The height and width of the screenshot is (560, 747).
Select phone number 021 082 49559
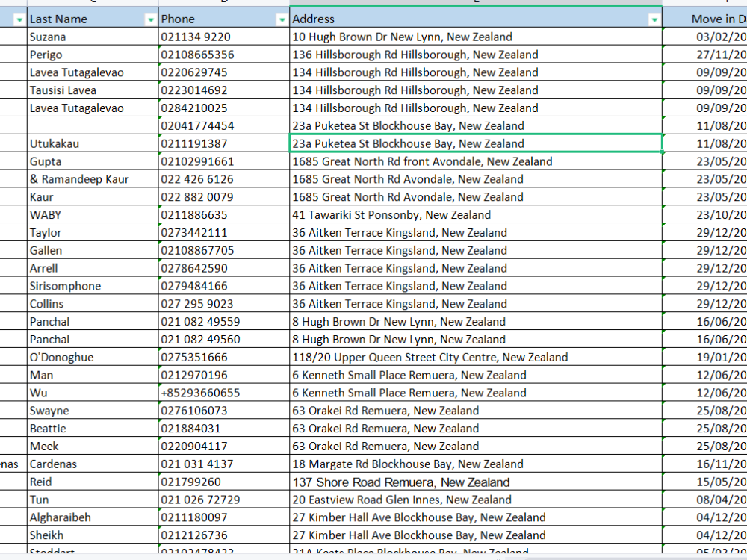point(224,321)
